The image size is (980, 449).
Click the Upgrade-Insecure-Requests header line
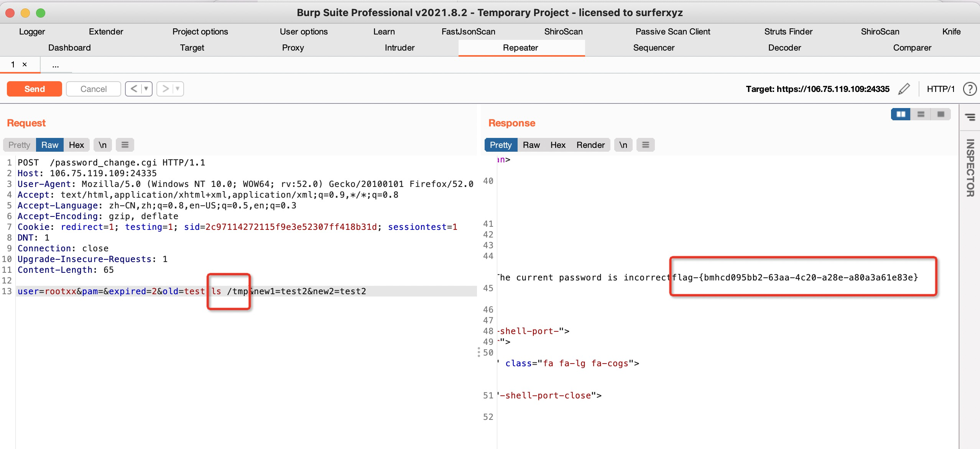click(92, 259)
